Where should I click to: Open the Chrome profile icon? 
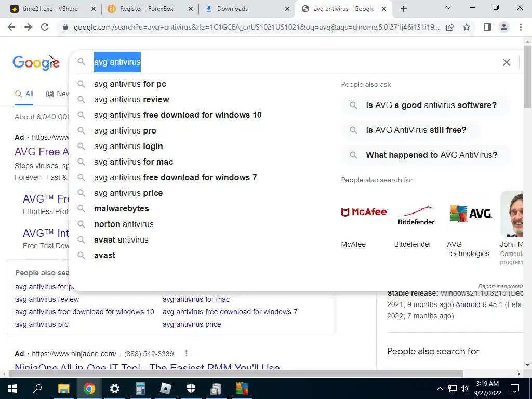pyautogui.click(x=504, y=27)
